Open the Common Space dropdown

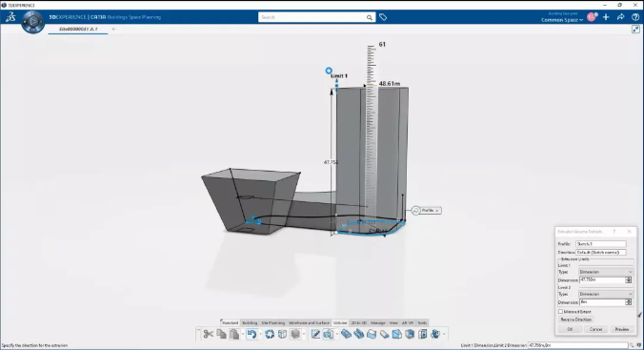click(x=562, y=20)
